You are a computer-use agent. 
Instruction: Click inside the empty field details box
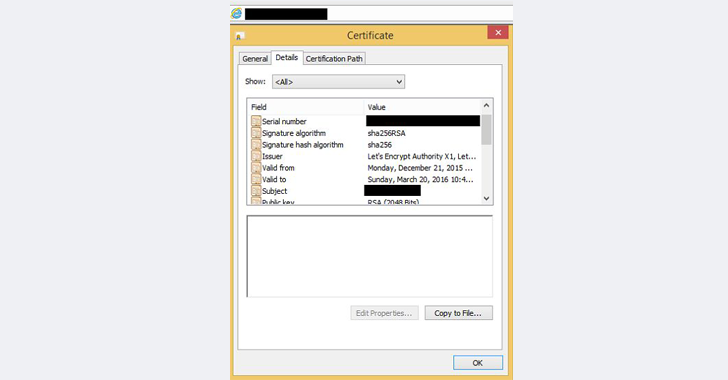370,256
